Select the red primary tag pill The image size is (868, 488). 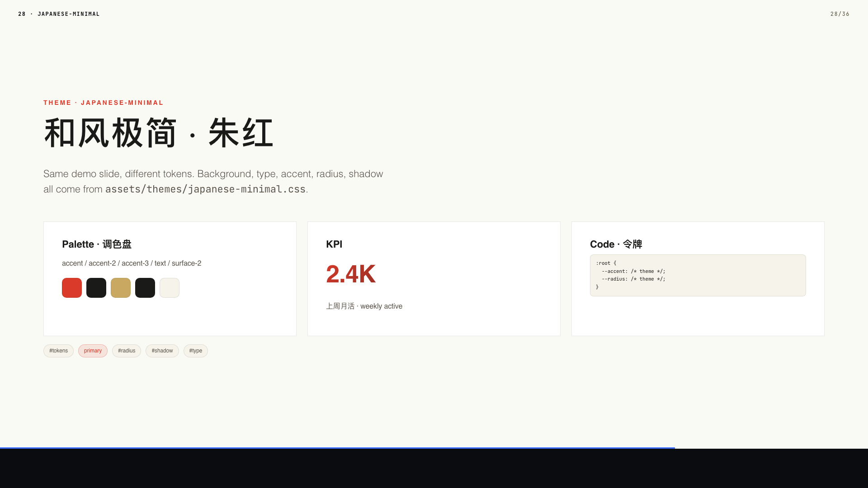point(93,351)
